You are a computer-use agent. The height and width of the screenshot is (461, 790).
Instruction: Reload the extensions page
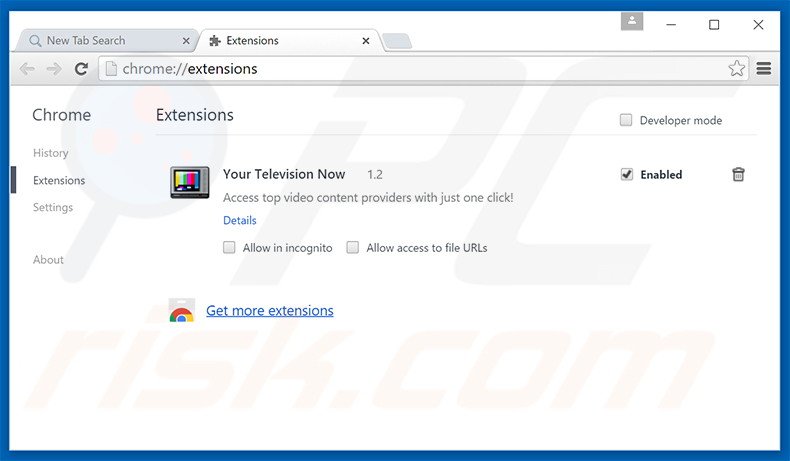click(81, 69)
